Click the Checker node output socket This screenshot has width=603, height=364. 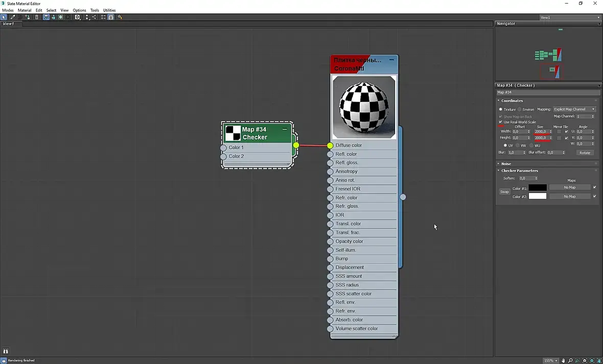296,145
